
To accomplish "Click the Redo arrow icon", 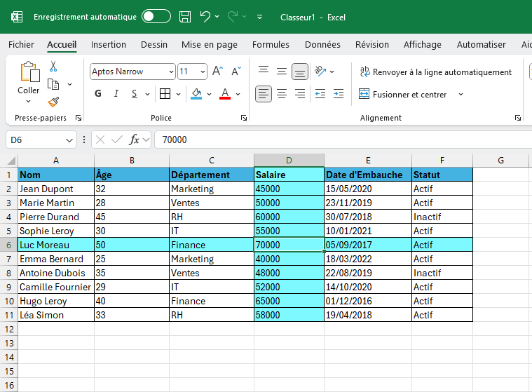I will tap(233, 16).
